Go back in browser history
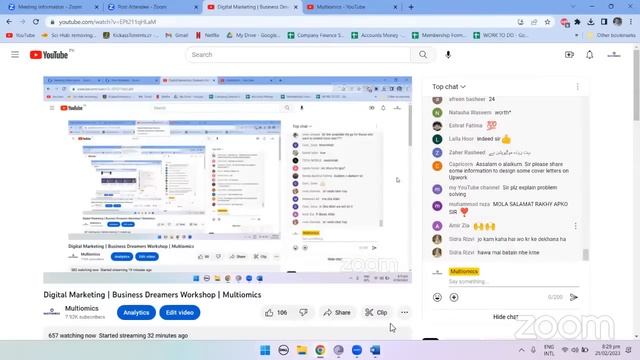The image size is (640, 360). pyautogui.click(x=9, y=22)
